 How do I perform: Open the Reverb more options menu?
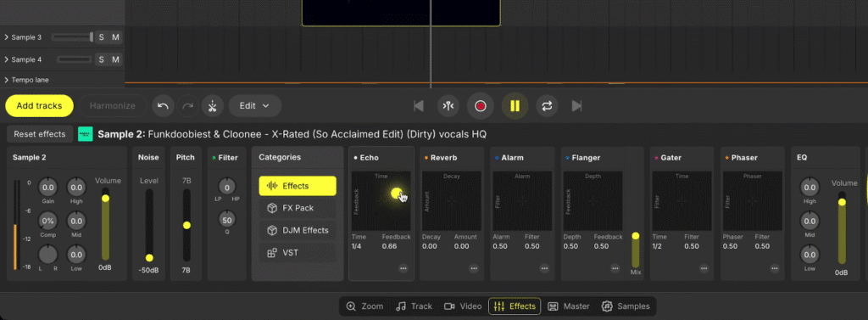pyautogui.click(x=474, y=268)
